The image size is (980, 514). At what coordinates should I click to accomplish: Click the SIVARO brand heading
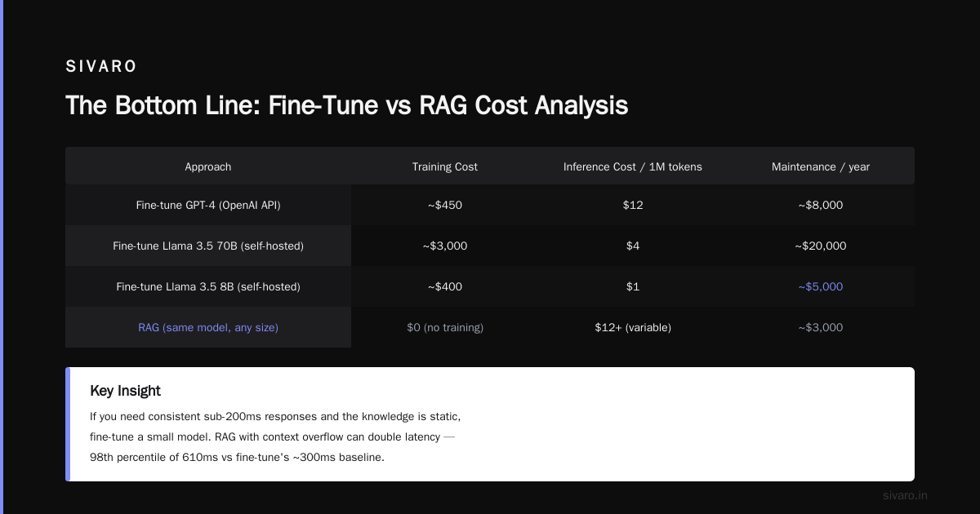click(x=101, y=67)
